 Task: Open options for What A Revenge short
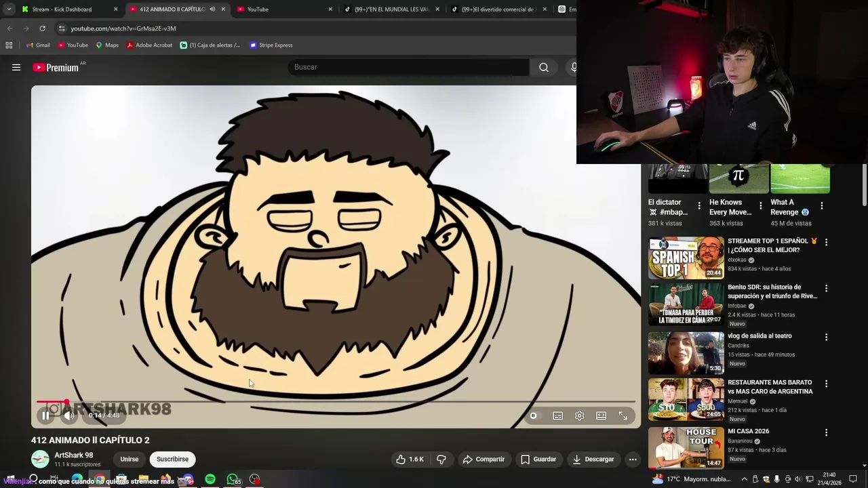click(821, 205)
